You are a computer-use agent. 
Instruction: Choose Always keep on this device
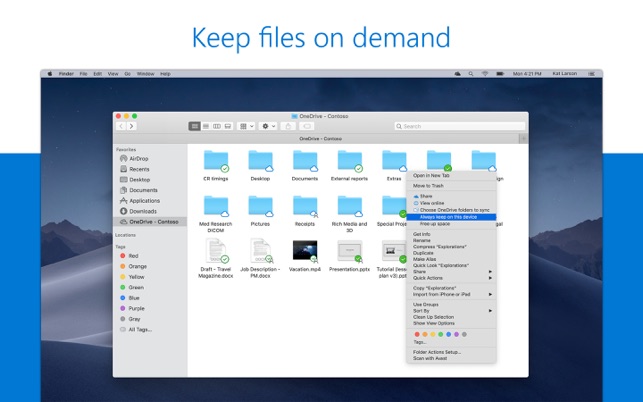(x=451, y=217)
